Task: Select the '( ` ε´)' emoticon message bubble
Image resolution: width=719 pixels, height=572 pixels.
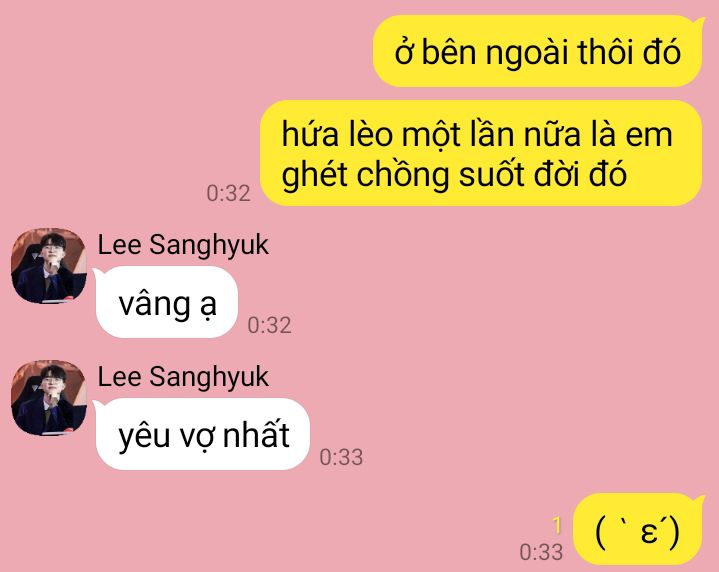Action: coord(638,529)
